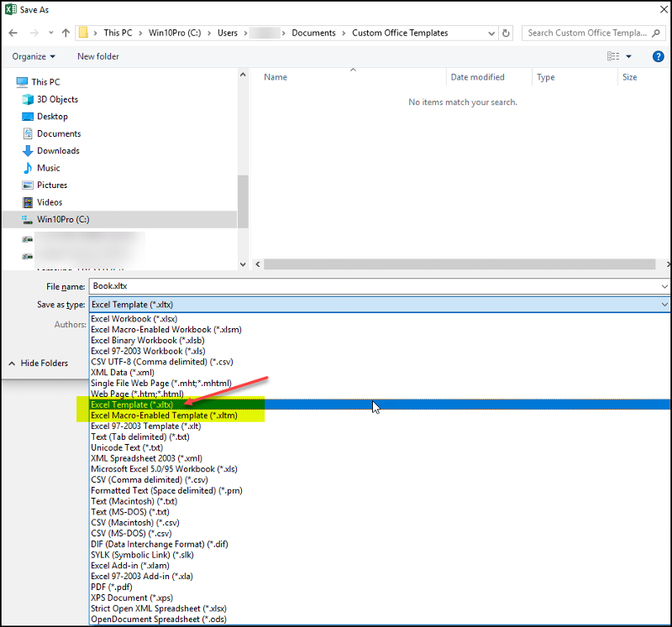Open the Organize dropdown
This screenshot has width=672, height=627.
[34, 56]
